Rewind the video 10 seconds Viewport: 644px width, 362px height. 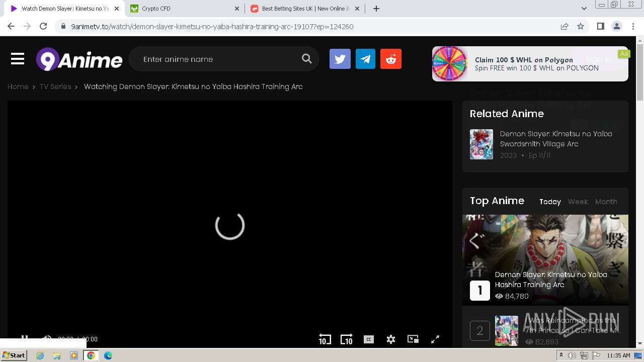[325, 339]
